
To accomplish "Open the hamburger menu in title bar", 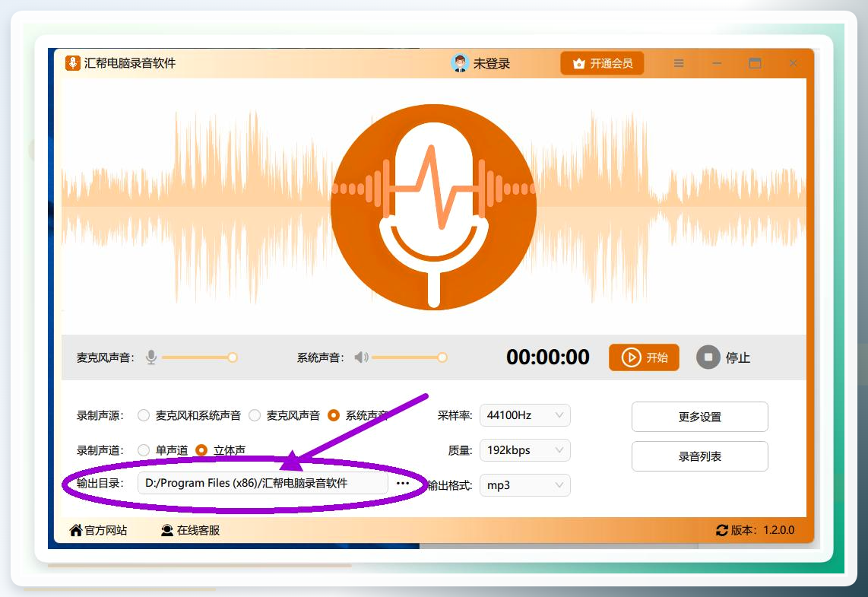I will pyautogui.click(x=679, y=63).
